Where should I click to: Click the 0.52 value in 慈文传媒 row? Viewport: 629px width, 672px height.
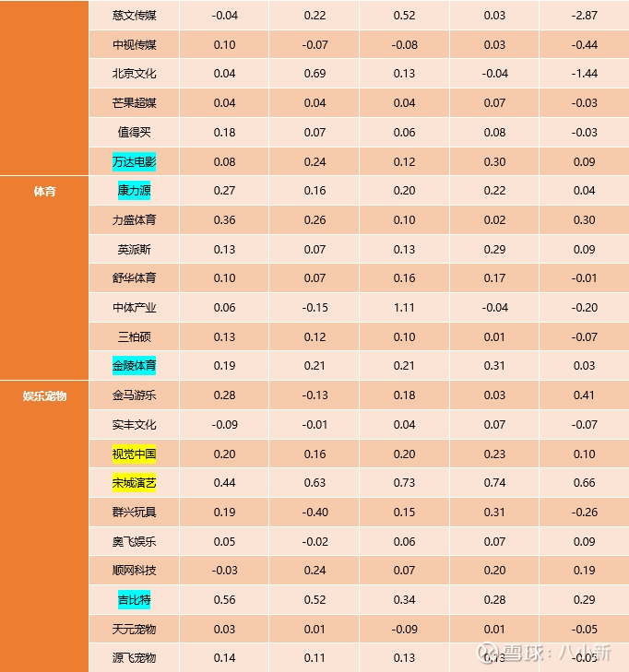point(404,16)
